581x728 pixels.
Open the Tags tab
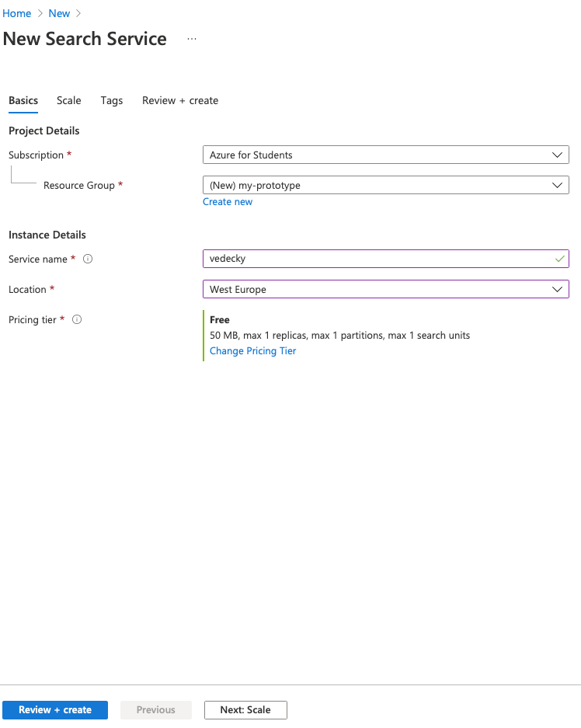point(112,100)
